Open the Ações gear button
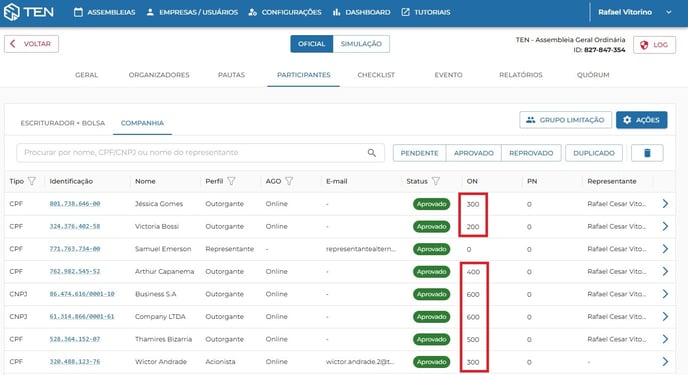This screenshot has width=688, height=375. (x=641, y=120)
